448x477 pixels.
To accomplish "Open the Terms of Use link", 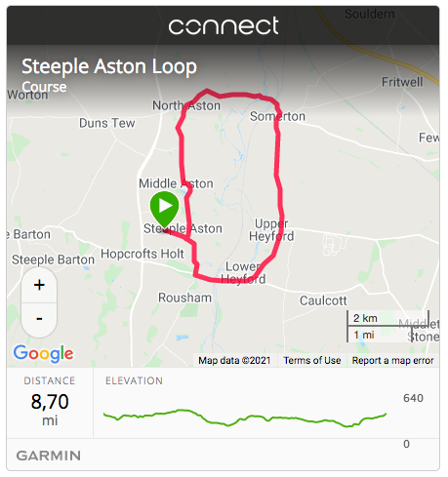I will (312, 360).
